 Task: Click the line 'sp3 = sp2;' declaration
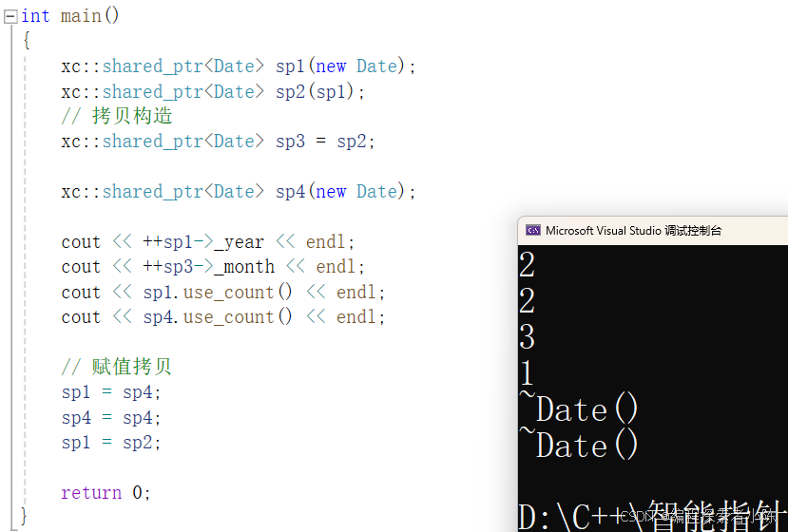(x=218, y=142)
